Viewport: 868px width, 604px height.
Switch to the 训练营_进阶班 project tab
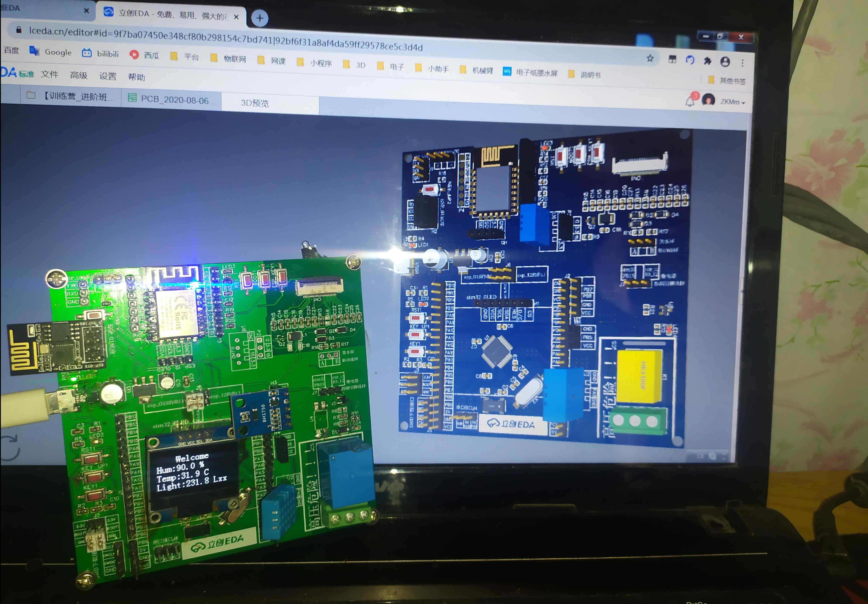(71, 96)
